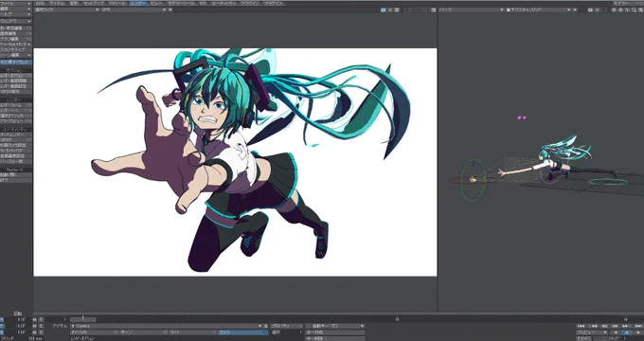Click the キー削除 (Delete Key) button
This screenshot has width=644, height=341.
pyautogui.click(x=334, y=338)
